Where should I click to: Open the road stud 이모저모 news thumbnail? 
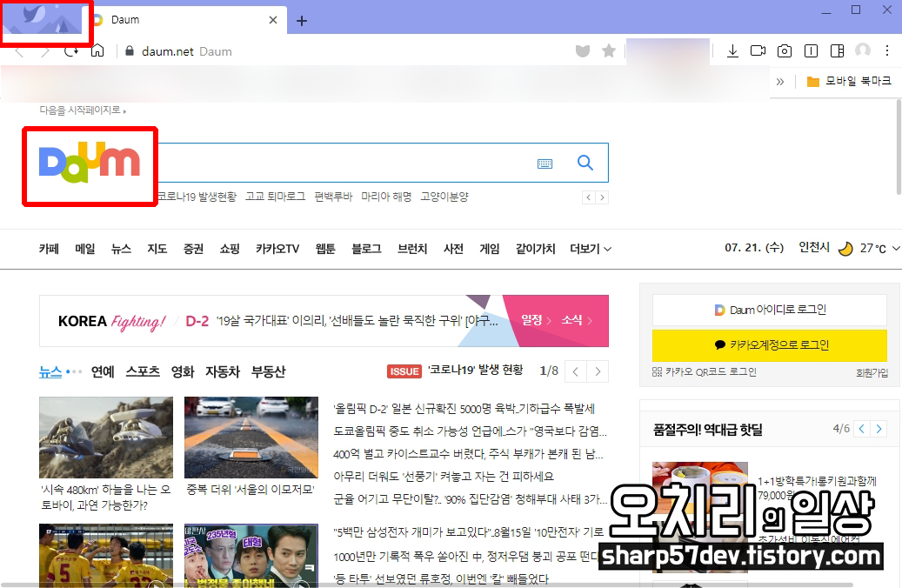click(251, 438)
